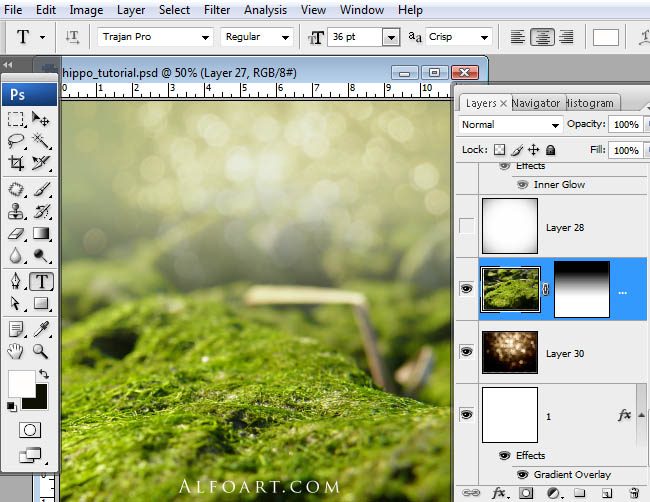Screen dimensions: 650x502
Task: Click the add layer mask button
Action: click(x=526, y=493)
